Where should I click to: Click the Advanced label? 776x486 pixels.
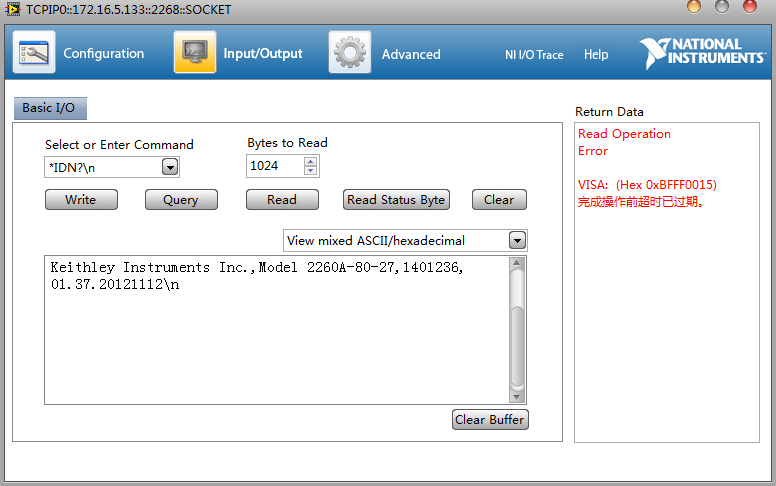tap(411, 54)
